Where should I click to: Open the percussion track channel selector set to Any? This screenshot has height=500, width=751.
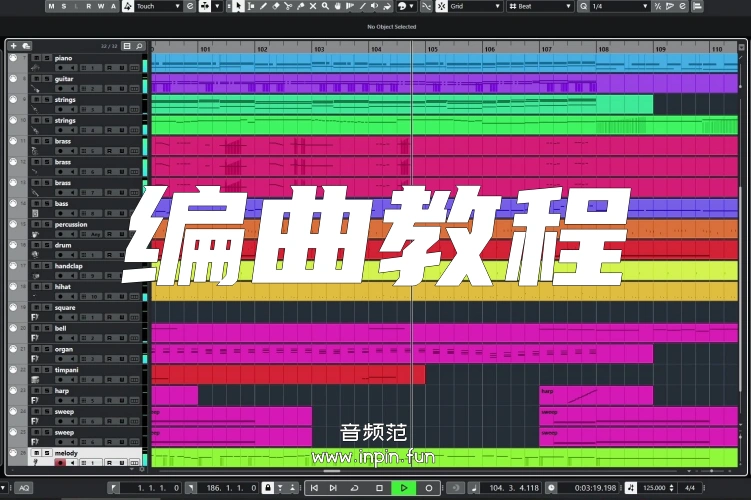click(90, 234)
